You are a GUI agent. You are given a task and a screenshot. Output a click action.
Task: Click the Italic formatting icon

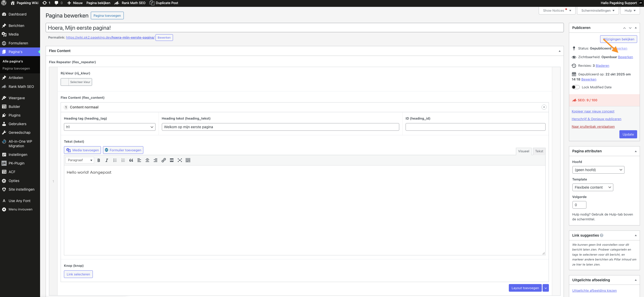click(107, 160)
